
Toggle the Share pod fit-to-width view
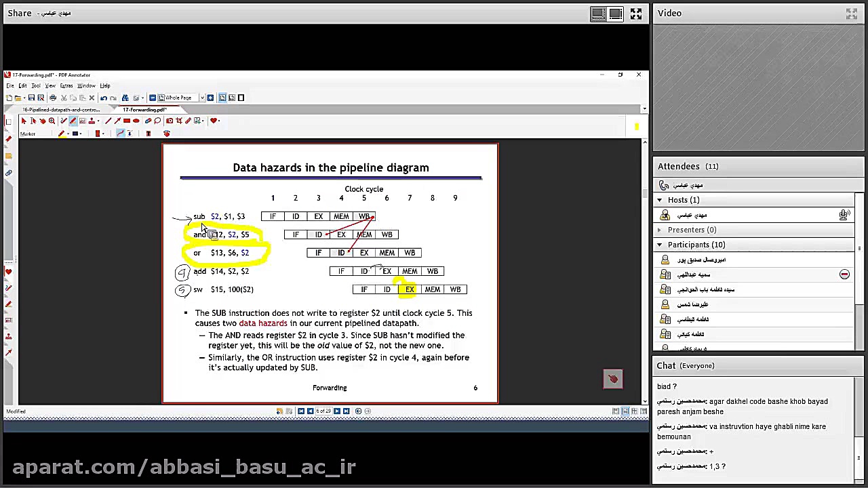tap(598, 13)
